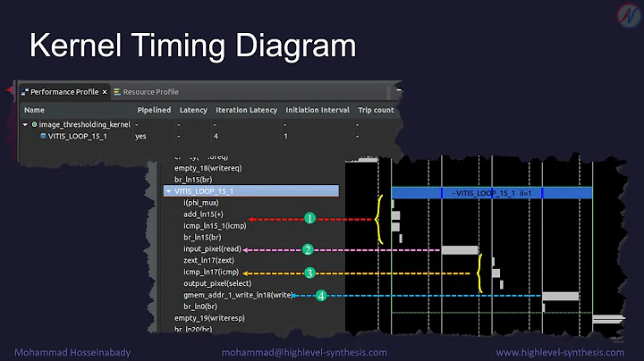Select the i(phi_mux) operation

[201, 203]
